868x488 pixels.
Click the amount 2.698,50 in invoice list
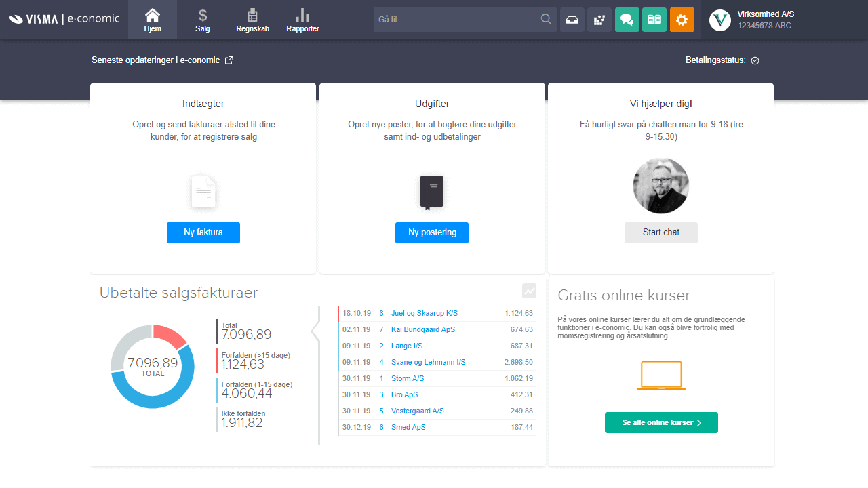pos(519,362)
